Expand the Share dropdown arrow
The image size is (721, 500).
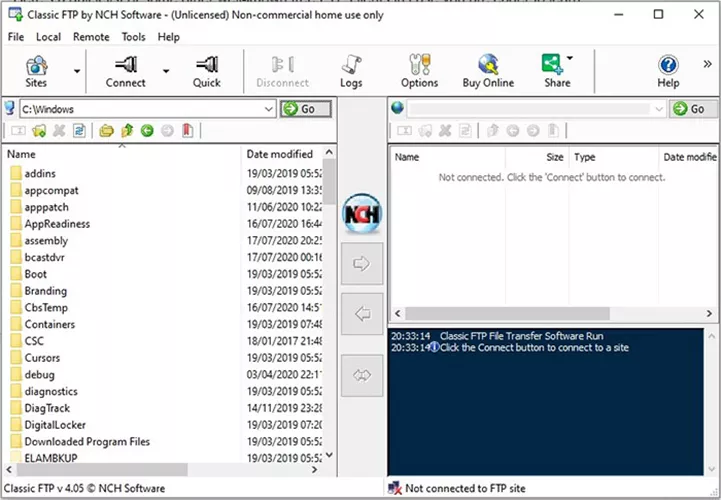coord(570,58)
